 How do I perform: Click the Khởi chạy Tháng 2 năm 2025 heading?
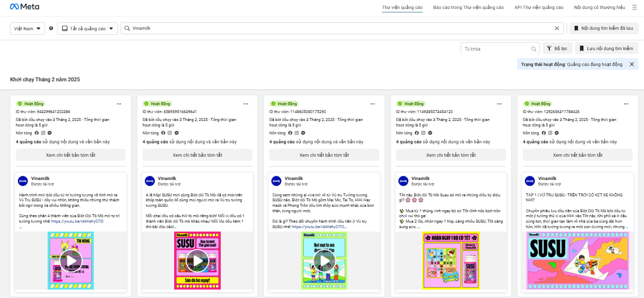(45, 79)
